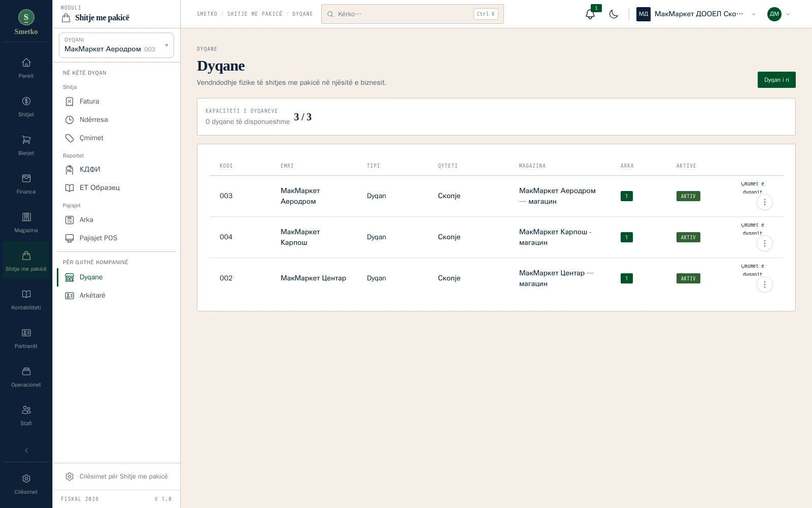The width and height of the screenshot is (812, 508).
Task: Toggle dark mode moon icon
Action: pos(614,14)
